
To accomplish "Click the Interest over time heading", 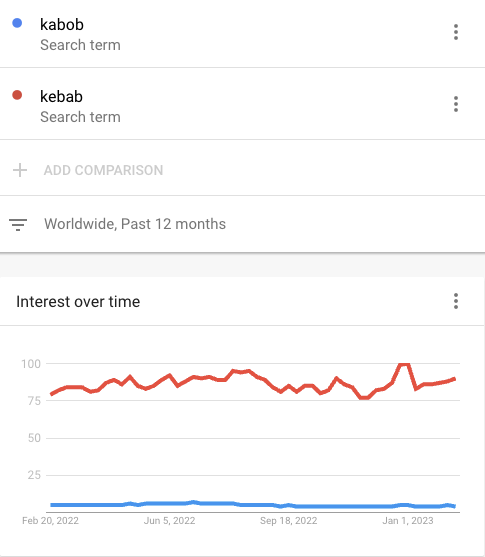I will (78, 302).
